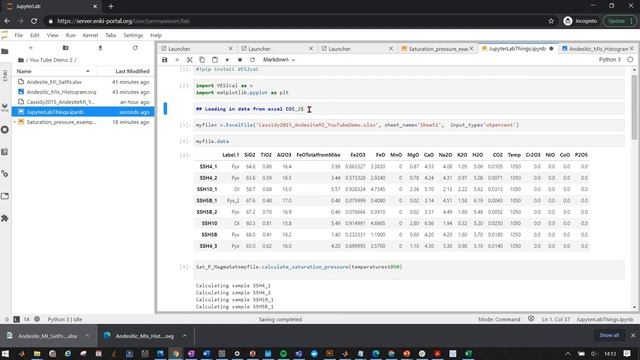Open the Kernel menu
Image resolution: width=640 pixels, height=360 pixels.
[x=90, y=36]
